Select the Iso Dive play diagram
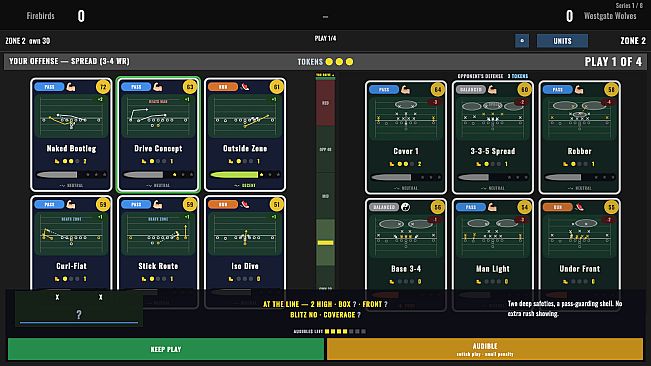The image size is (651, 366). click(x=245, y=234)
